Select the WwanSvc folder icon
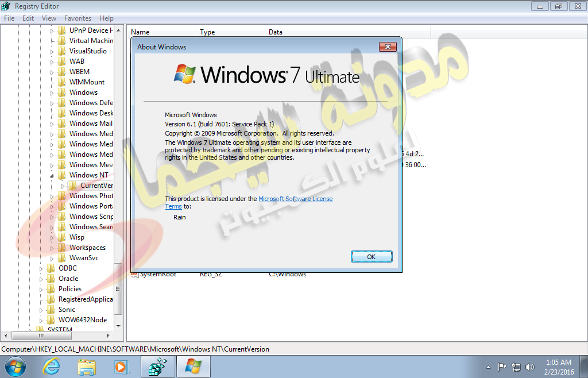 (x=62, y=257)
